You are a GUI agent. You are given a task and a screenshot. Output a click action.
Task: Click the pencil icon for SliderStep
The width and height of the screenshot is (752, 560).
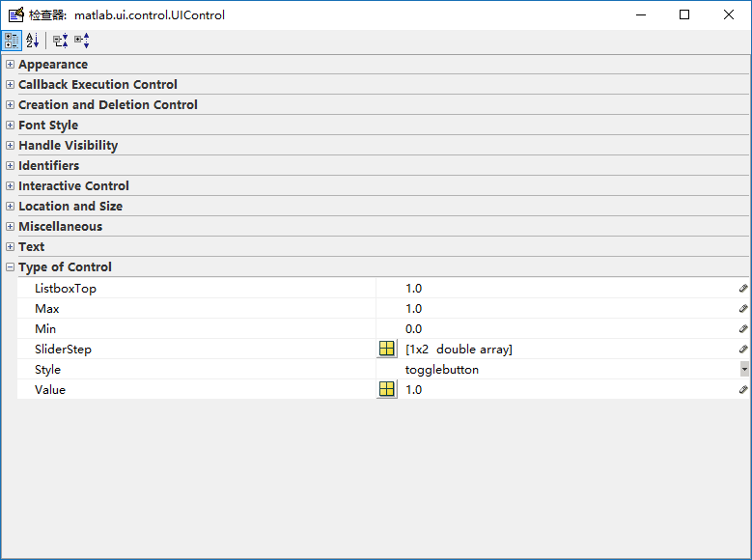tap(743, 349)
